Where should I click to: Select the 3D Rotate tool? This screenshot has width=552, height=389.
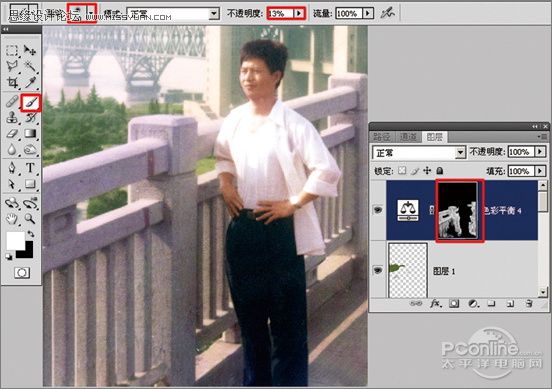tap(12, 203)
